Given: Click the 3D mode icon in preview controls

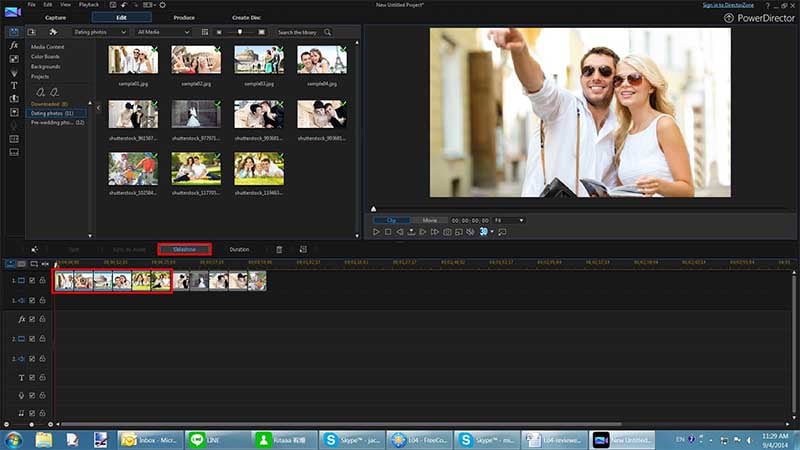Looking at the screenshot, I should click(483, 232).
